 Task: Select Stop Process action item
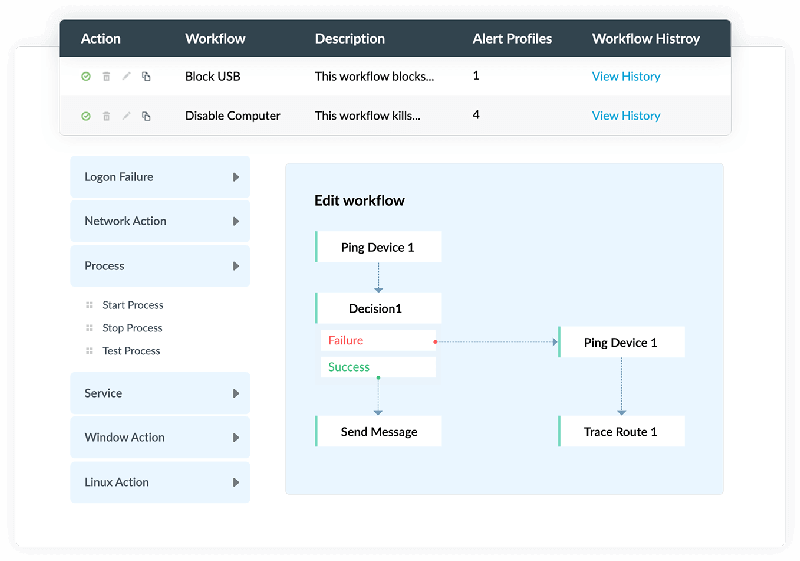(x=132, y=328)
